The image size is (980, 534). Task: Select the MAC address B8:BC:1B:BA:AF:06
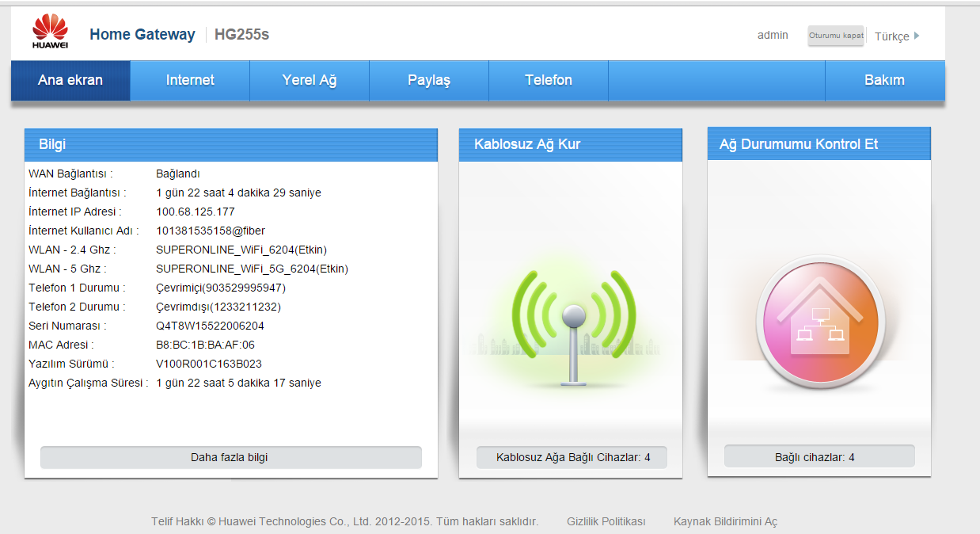[206, 345]
